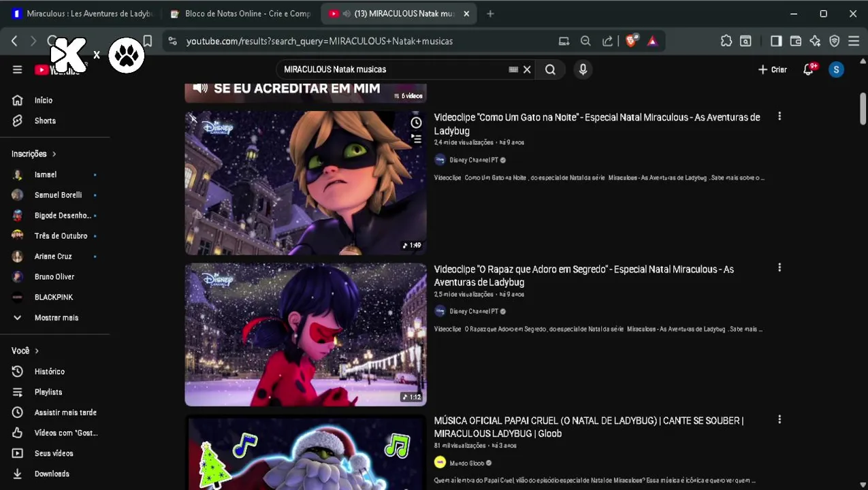Open Shorts from the sidebar
Screen dimensions: 868x490
pyautogui.click(x=45, y=120)
